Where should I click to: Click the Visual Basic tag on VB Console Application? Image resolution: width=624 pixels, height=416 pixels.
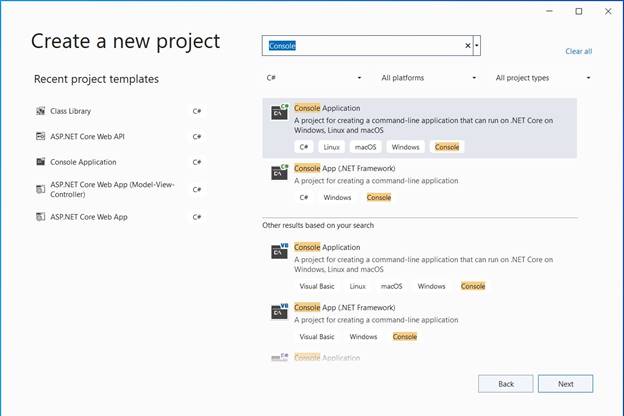pos(317,287)
